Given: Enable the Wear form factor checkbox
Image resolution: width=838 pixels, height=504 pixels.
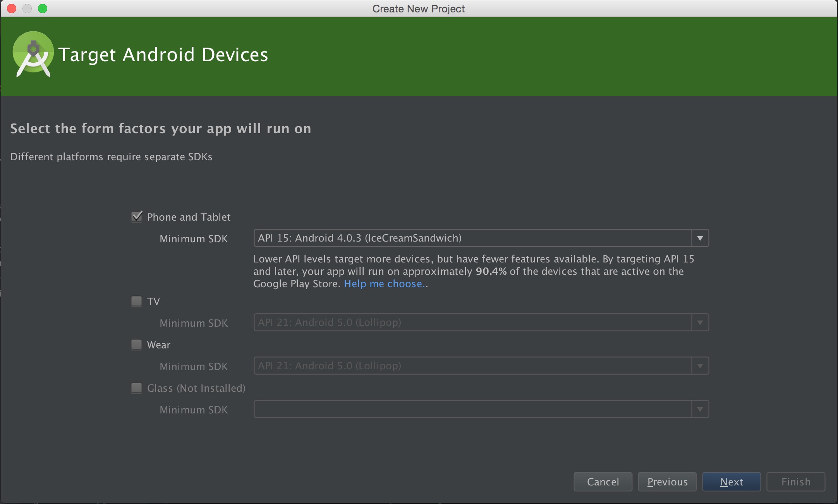Looking at the screenshot, I should pyautogui.click(x=137, y=344).
